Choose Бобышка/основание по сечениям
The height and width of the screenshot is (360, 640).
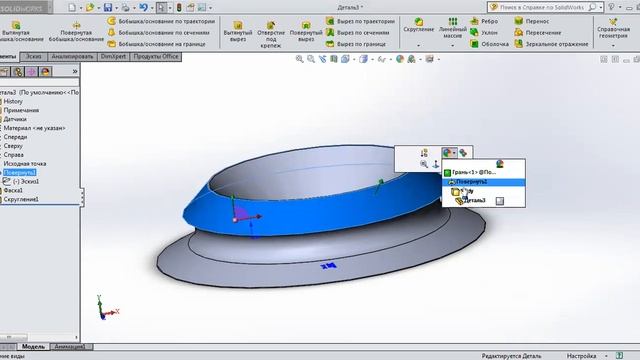click(x=159, y=32)
